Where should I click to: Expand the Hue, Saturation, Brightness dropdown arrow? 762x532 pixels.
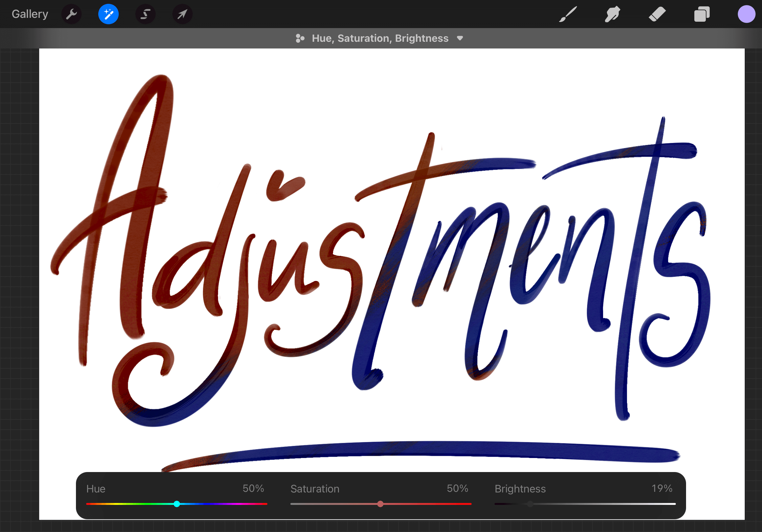pos(459,38)
